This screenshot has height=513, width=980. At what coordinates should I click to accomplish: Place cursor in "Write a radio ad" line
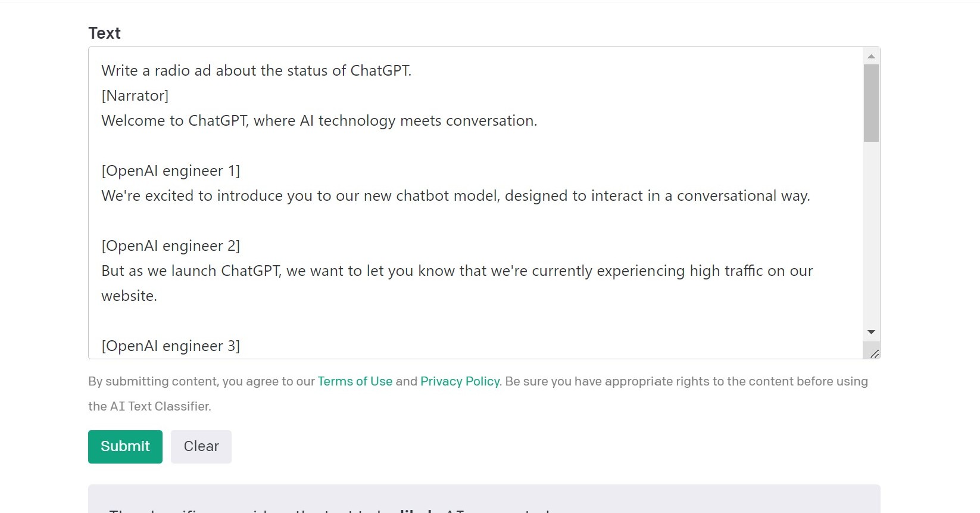pos(256,71)
